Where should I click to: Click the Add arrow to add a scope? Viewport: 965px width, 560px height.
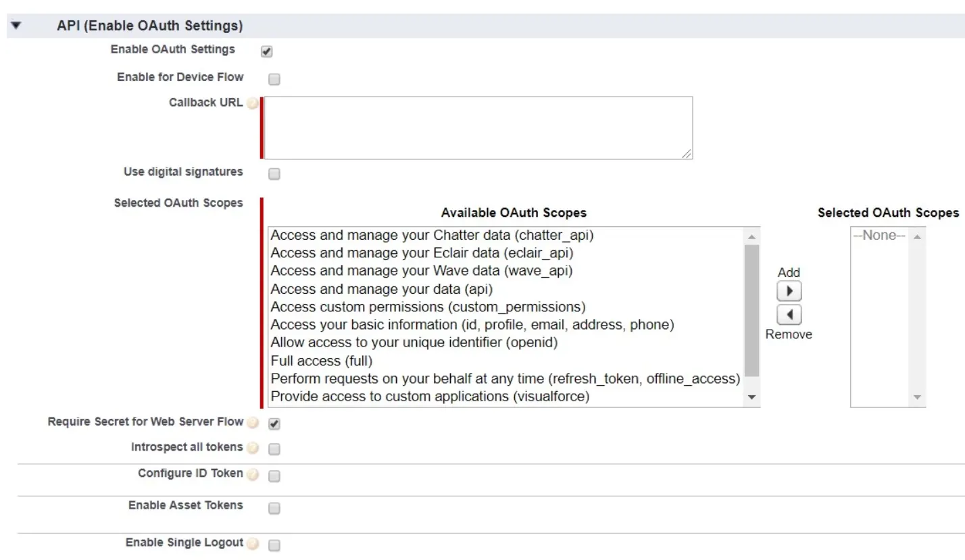[788, 290]
